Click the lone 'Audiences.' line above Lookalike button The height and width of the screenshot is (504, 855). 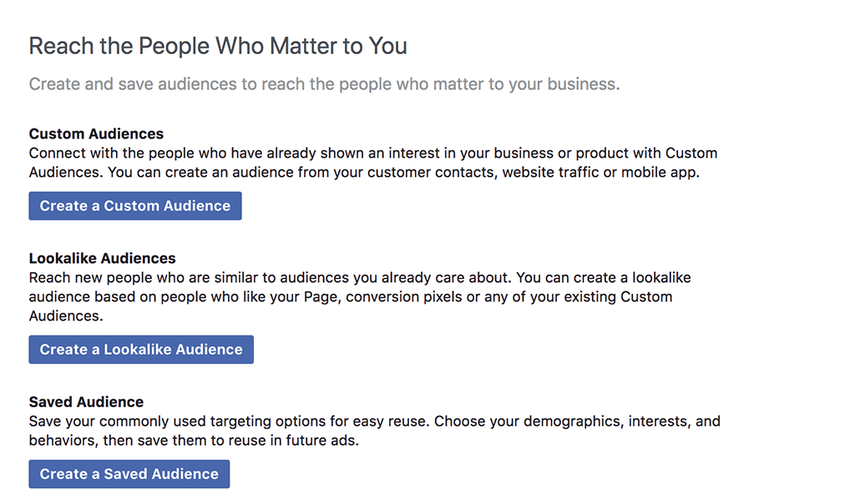[66, 316]
